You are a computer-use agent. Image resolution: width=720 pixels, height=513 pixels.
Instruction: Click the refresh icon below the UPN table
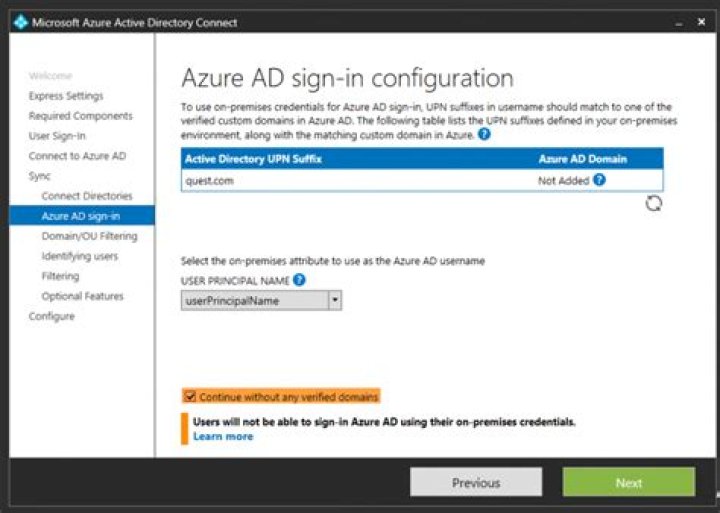(653, 203)
